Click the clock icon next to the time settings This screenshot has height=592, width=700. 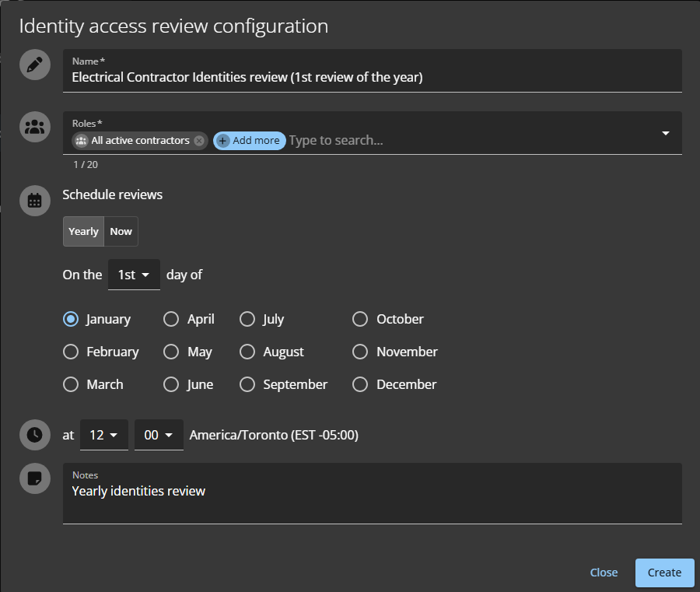(x=34, y=435)
